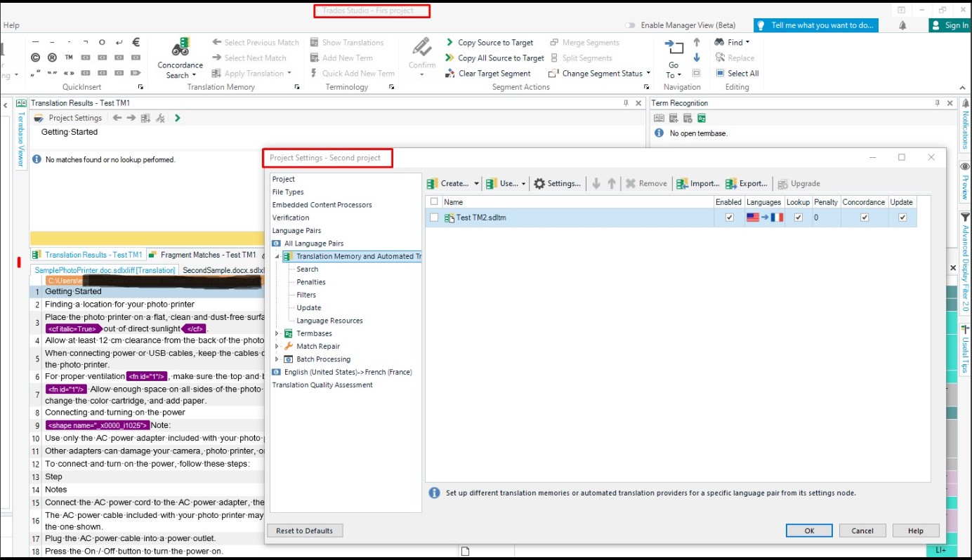972x560 pixels.
Task: Click Copy All Source to Target
Action: (x=495, y=58)
